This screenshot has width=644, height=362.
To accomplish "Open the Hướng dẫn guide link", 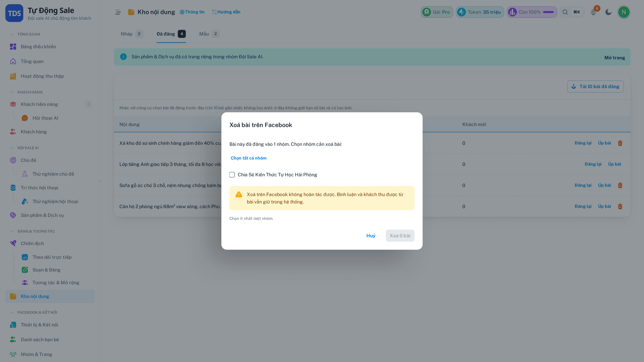I will (226, 12).
